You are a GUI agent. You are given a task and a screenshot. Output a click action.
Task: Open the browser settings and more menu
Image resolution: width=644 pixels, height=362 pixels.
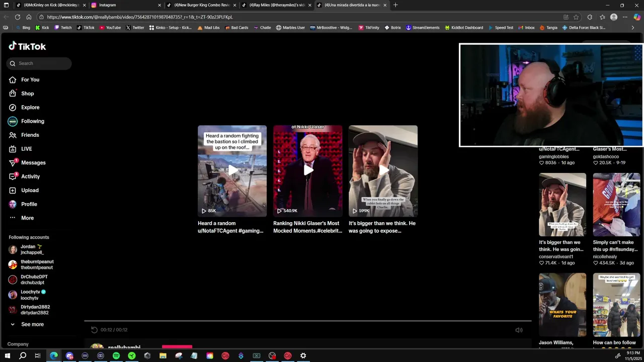[625, 17]
